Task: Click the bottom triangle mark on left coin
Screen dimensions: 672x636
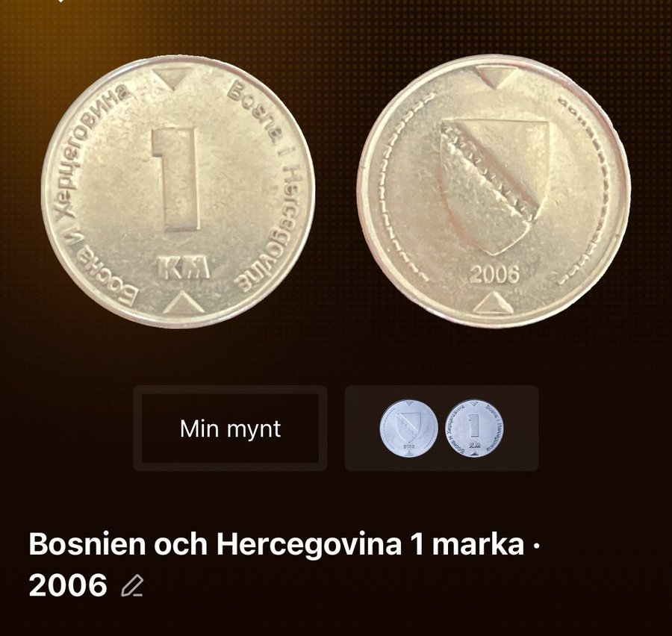Action: (x=184, y=302)
